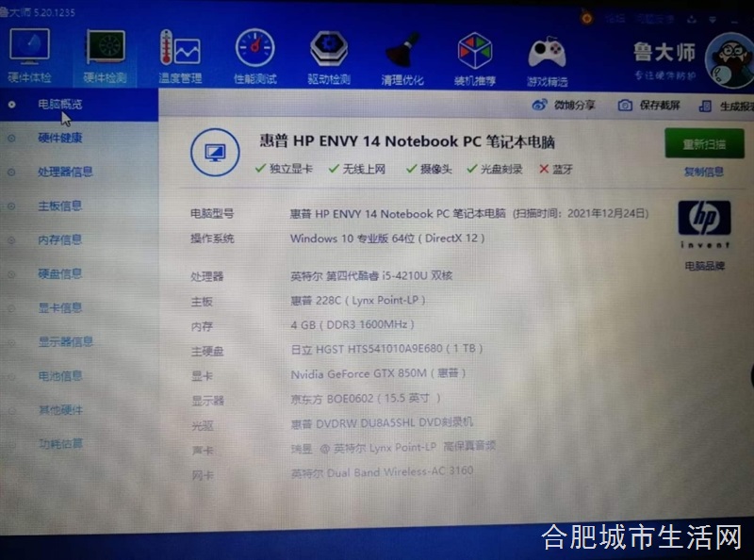Image resolution: width=754 pixels, height=560 pixels.
Task: Click the HP brand logo thumbnail
Action: click(x=704, y=223)
